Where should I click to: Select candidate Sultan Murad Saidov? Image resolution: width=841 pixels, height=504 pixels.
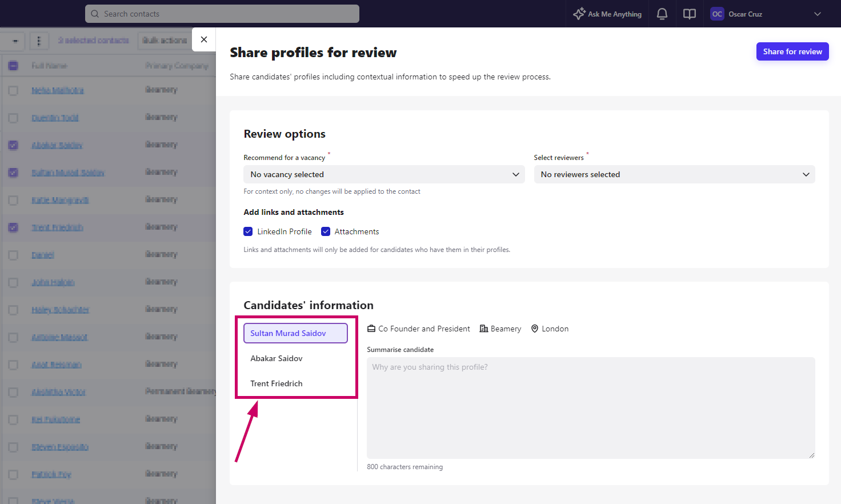coord(295,333)
